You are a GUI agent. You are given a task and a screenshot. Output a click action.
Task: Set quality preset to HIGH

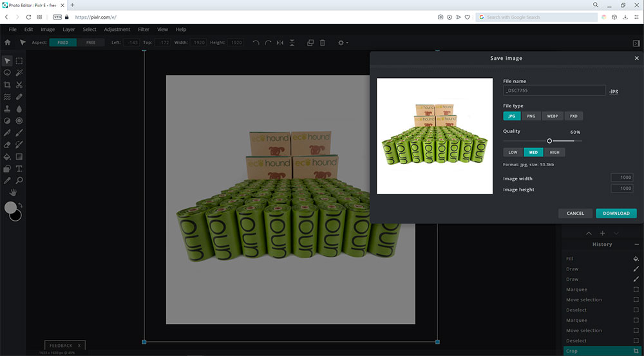(x=554, y=153)
